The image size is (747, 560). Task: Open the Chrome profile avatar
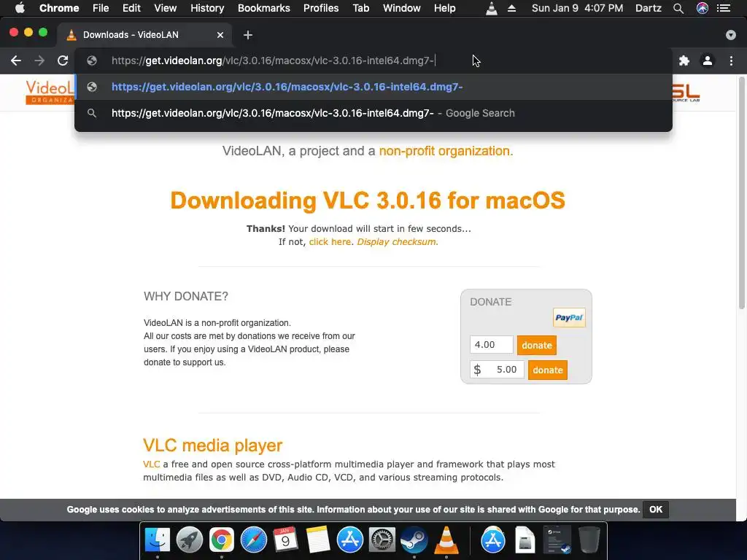pos(708,61)
